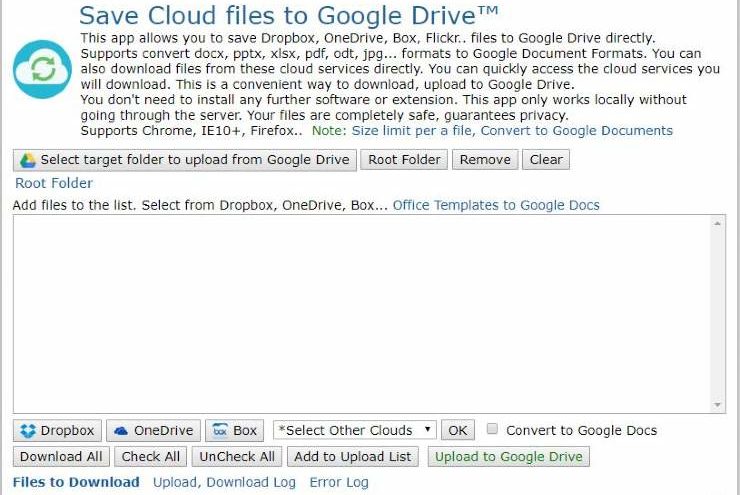The height and width of the screenshot is (495, 740).
Task: Open the Size limit per a file note
Action: (x=412, y=131)
